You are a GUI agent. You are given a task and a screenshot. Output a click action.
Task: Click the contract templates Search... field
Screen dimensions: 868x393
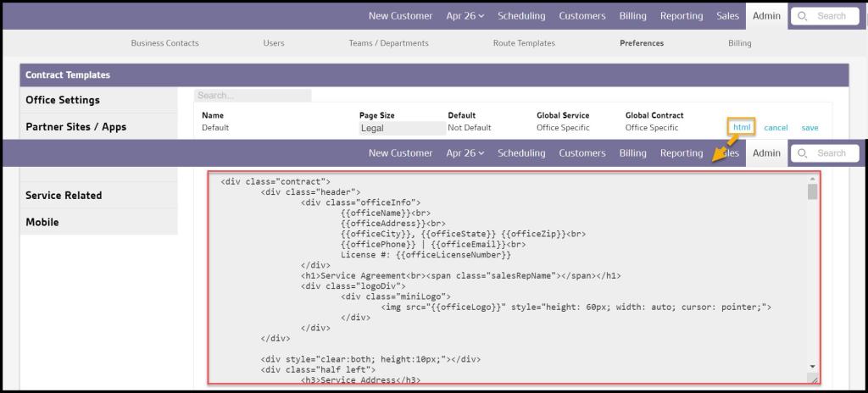[x=253, y=96]
